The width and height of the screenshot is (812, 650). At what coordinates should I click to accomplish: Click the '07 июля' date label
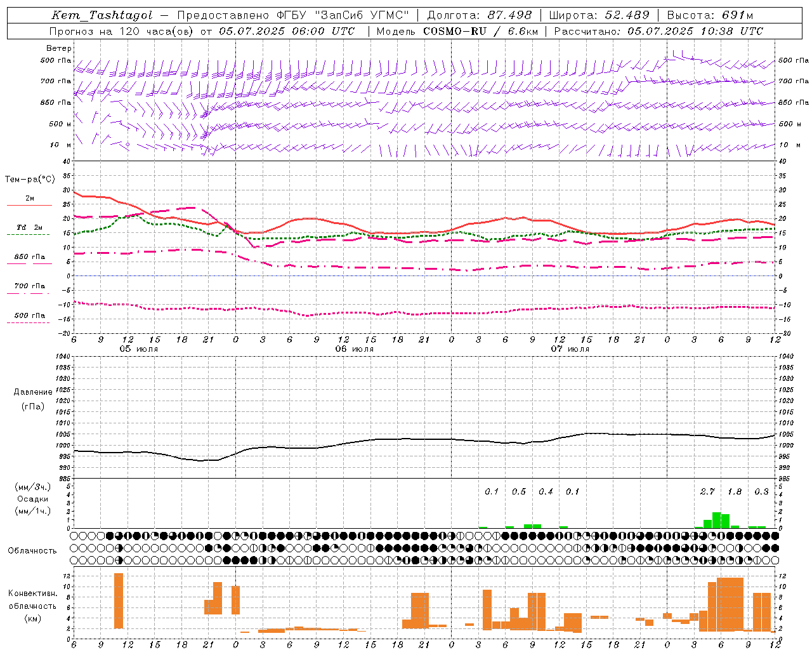pyautogui.click(x=570, y=349)
